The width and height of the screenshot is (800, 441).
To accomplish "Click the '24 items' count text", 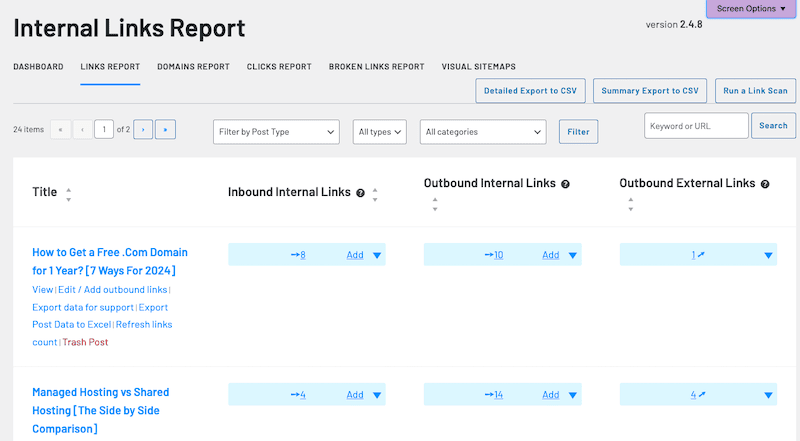I will (x=29, y=130).
